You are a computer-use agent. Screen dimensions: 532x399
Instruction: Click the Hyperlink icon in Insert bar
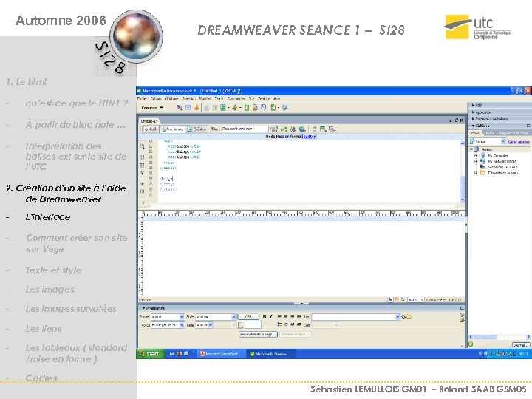180,108
